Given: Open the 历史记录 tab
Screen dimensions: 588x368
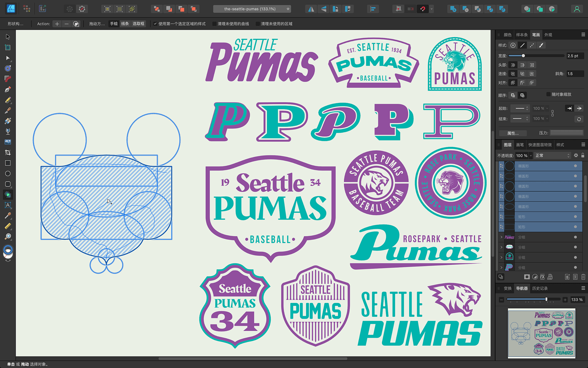Looking at the screenshot, I should click(x=540, y=288).
